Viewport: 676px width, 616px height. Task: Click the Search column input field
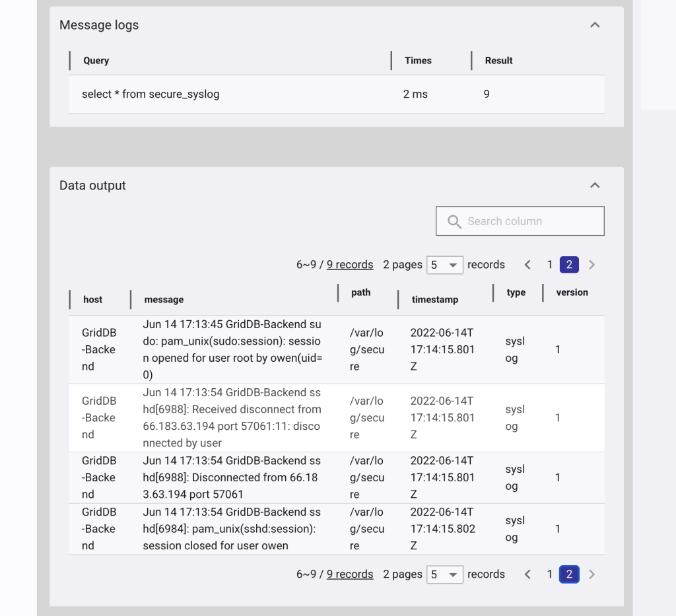(x=528, y=221)
